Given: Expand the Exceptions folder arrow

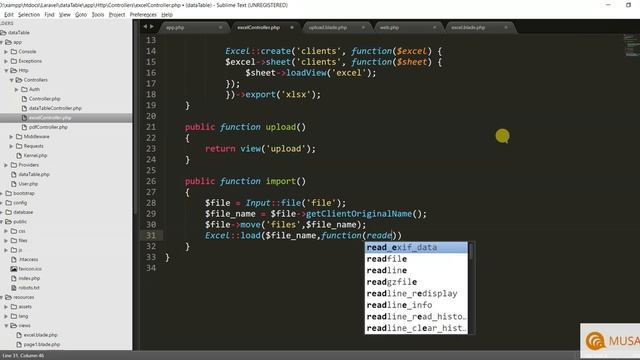Looking at the screenshot, I should [x=6, y=61].
